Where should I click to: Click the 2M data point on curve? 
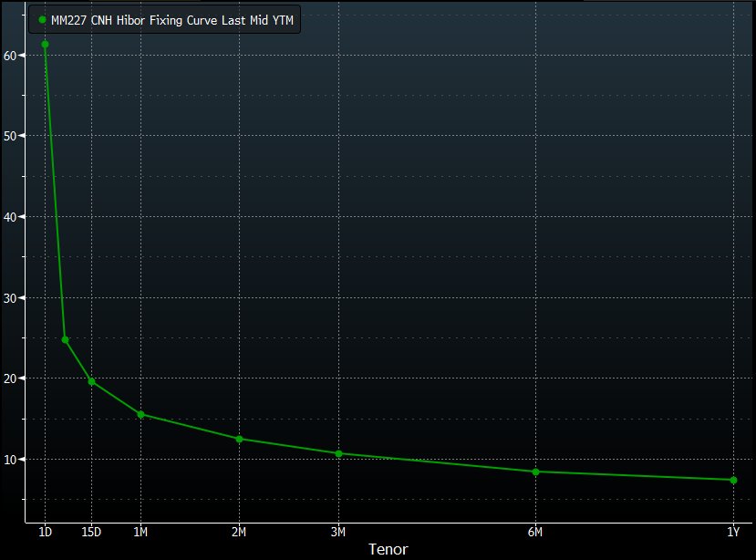point(239,439)
